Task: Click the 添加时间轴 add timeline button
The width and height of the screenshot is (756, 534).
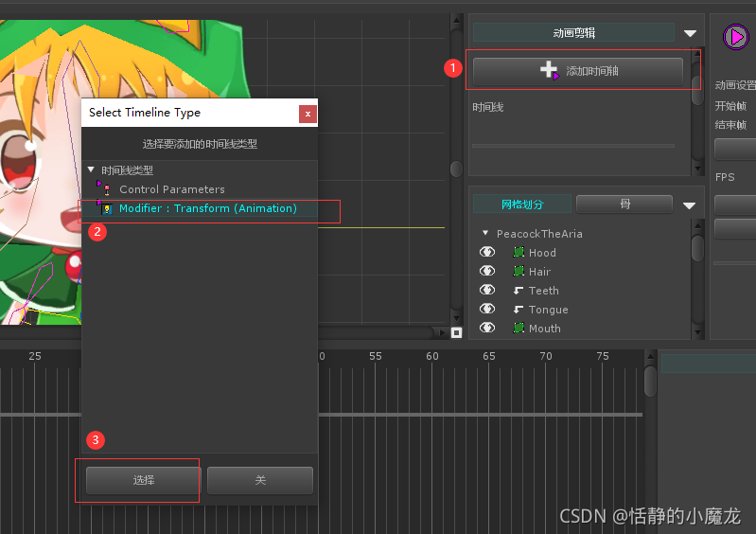Action: (577, 71)
